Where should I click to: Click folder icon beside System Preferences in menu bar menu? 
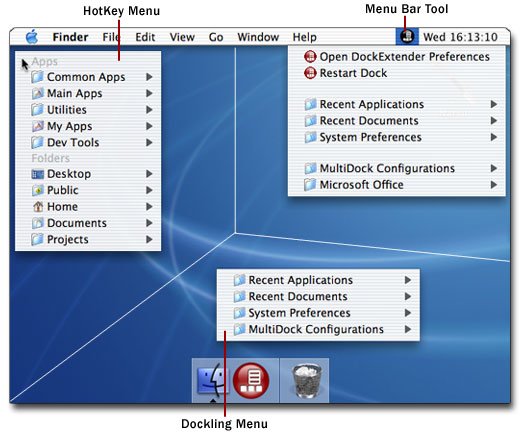pos(310,137)
